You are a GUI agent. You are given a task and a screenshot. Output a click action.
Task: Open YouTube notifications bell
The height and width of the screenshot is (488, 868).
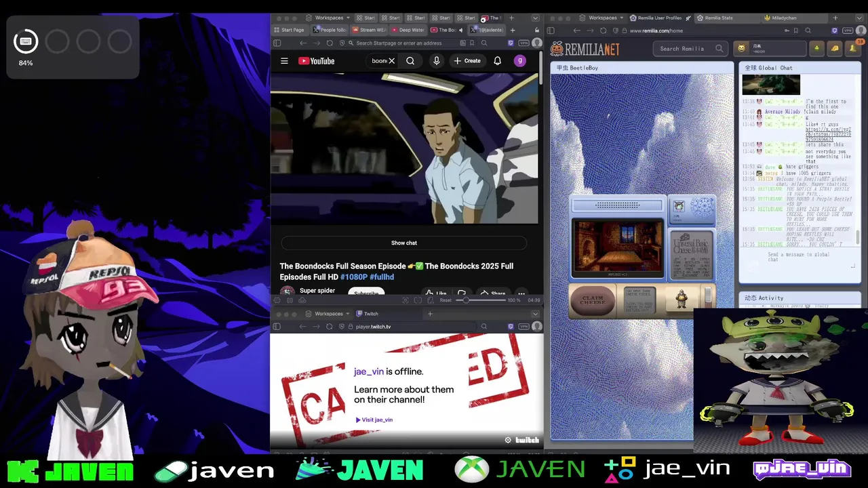[497, 61]
